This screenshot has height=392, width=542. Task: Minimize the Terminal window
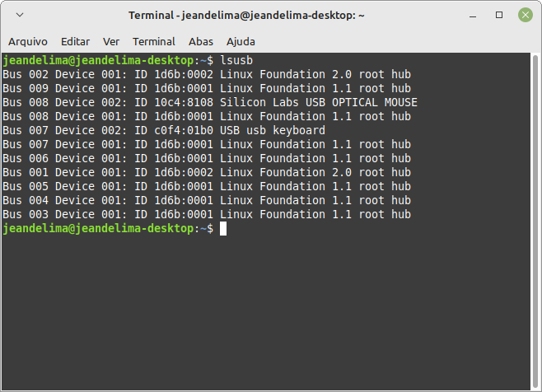(x=473, y=16)
